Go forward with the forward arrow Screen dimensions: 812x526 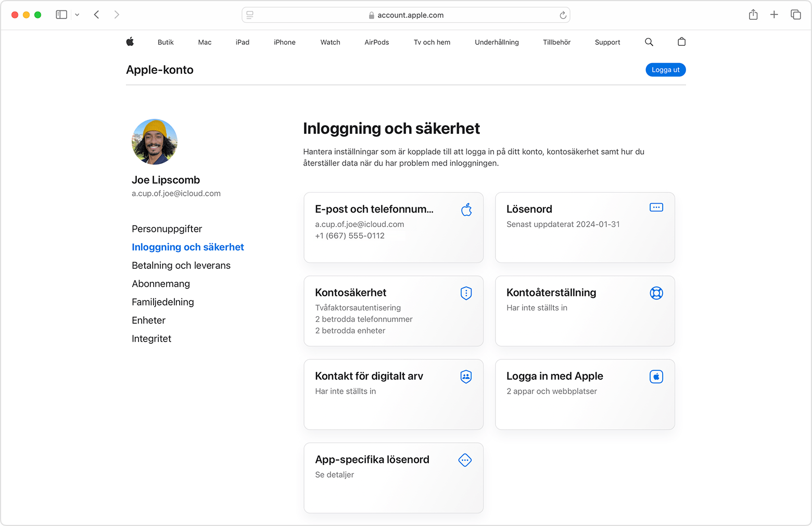pyautogui.click(x=117, y=15)
